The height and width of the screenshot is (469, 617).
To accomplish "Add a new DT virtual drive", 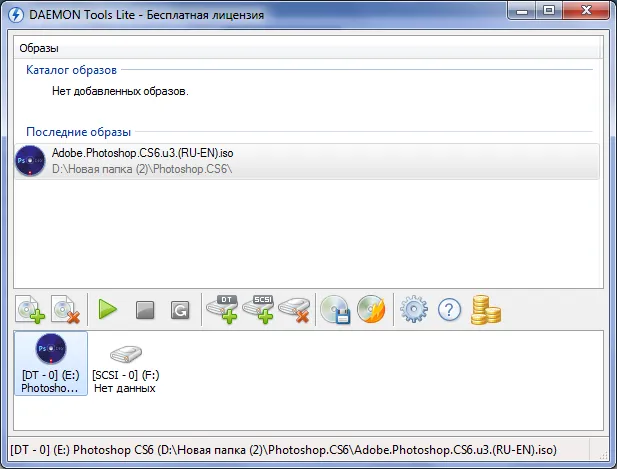I will (224, 310).
